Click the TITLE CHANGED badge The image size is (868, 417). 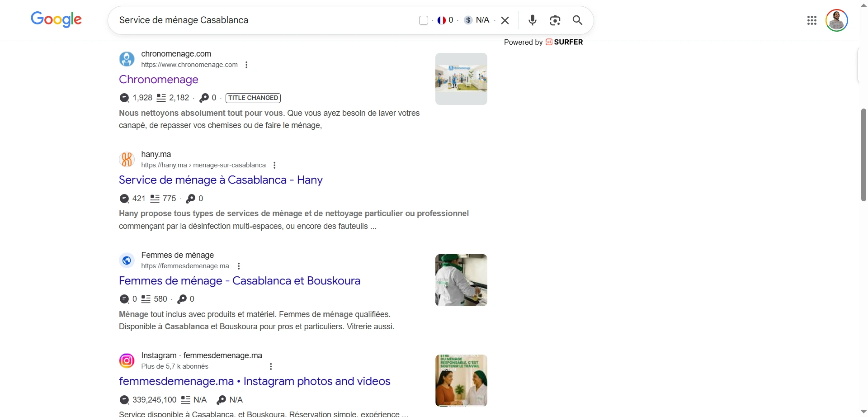tap(253, 98)
